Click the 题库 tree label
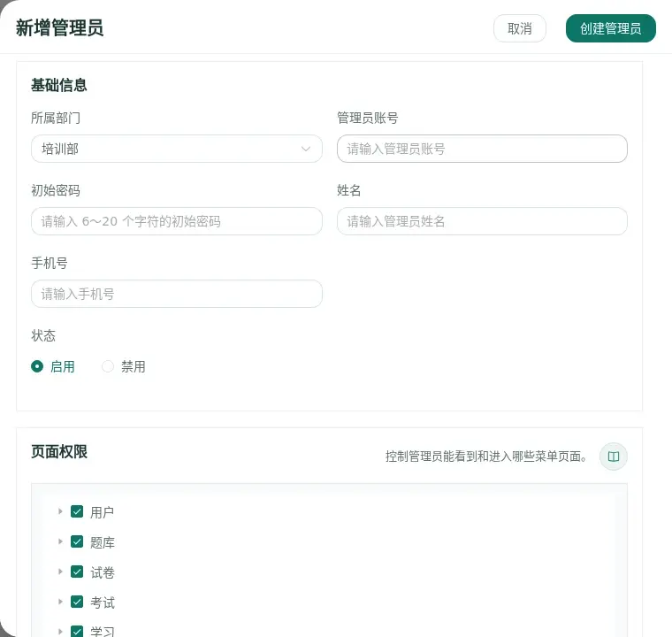The image size is (672, 637). point(103,542)
